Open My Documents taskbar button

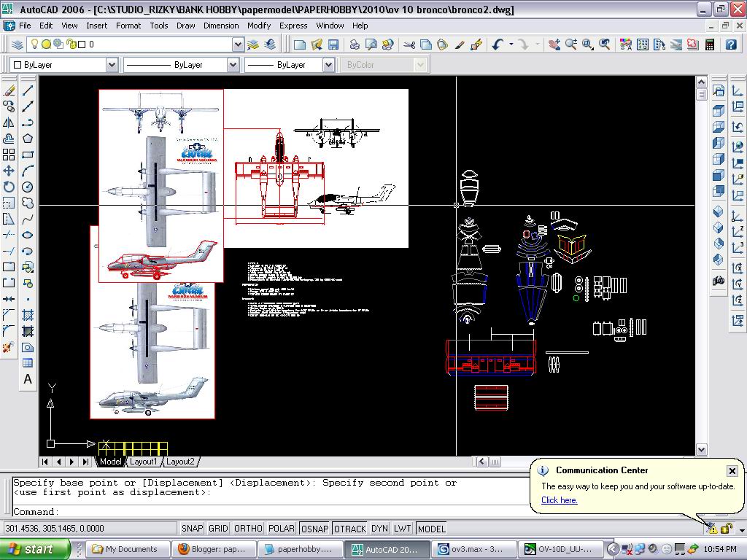tap(130, 550)
